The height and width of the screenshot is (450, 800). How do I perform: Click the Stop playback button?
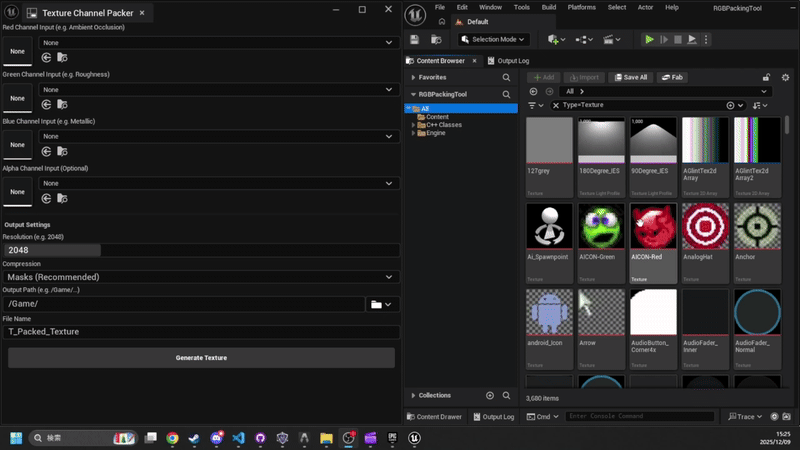[x=678, y=39]
